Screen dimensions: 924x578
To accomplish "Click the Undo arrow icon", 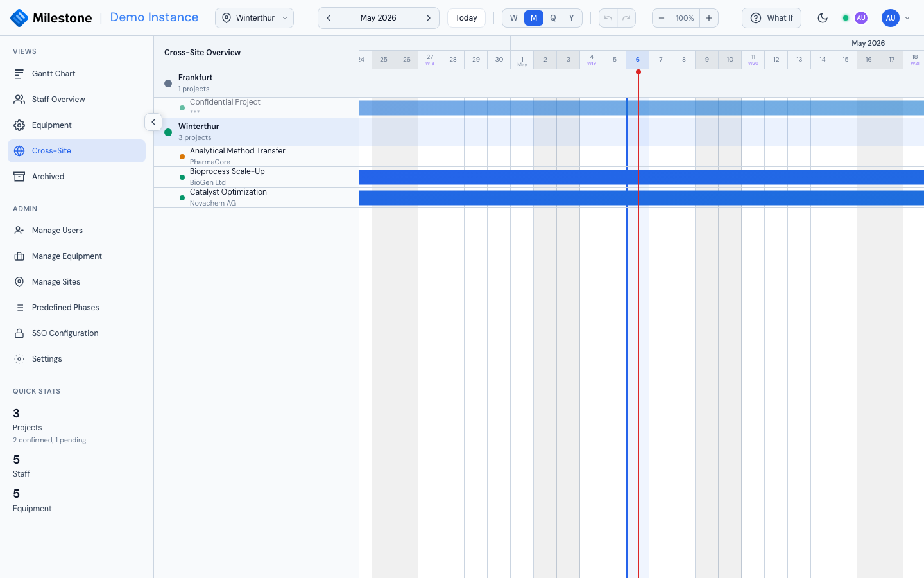I will [x=608, y=18].
